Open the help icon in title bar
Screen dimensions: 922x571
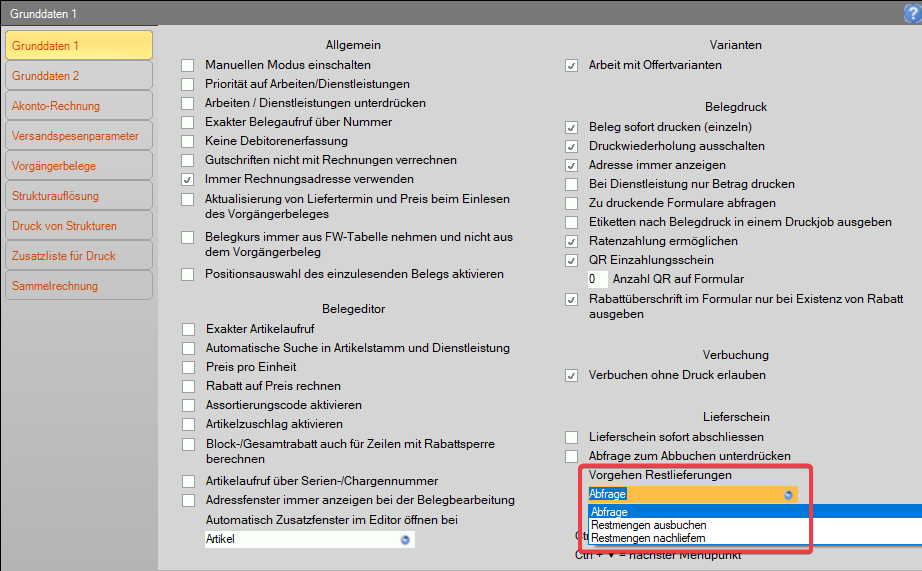(x=913, y=14)
